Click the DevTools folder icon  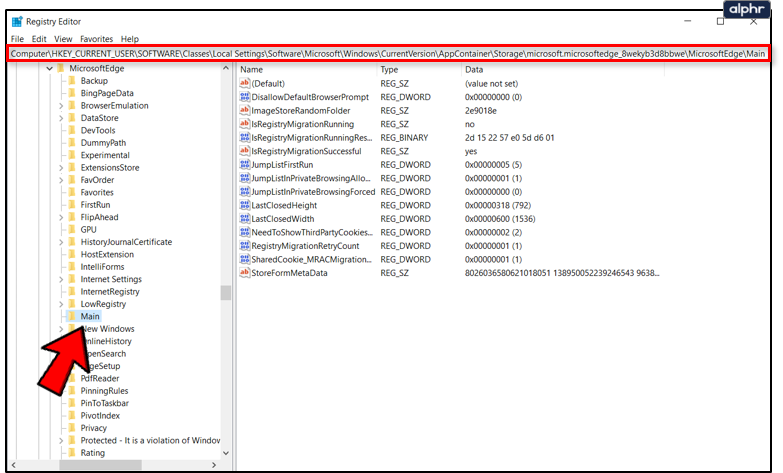tap(72, 130)
